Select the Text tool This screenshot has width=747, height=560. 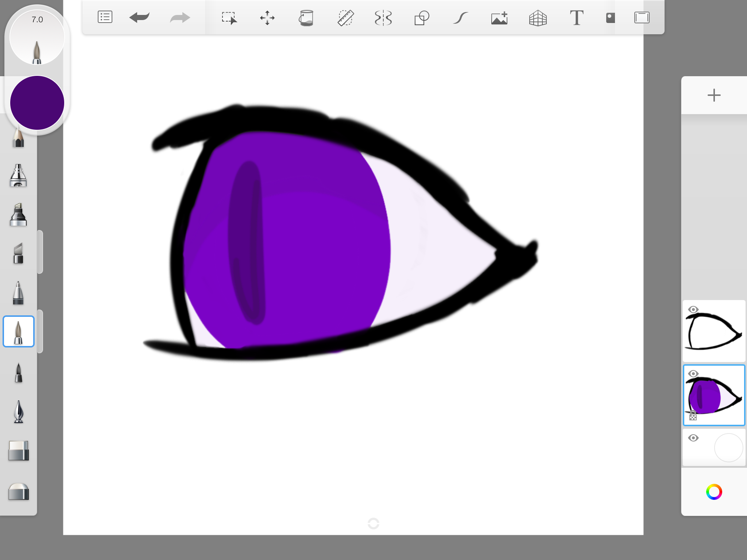577,17
